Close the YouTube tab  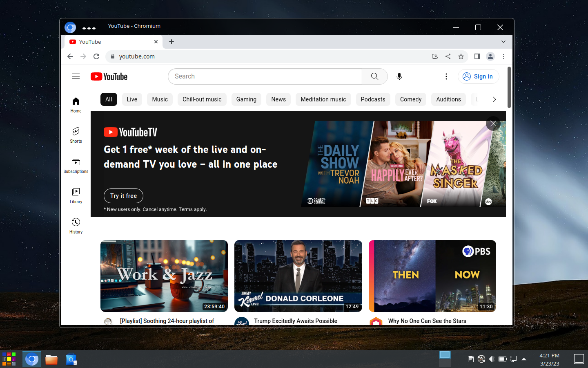coord(156,42)
